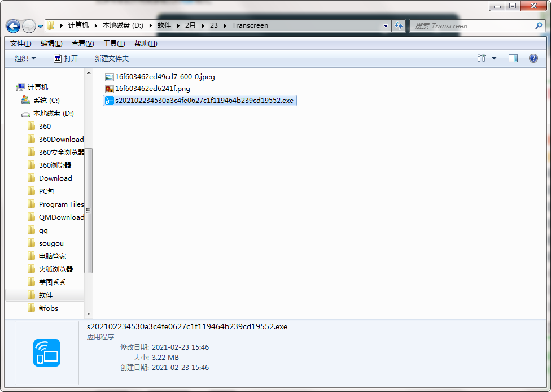Image resolution: width=551 pixels, height=392 pixels.
Task: Click the large app thumbnail in details pane
Action: pyautogui.click(x=47, y=353)
